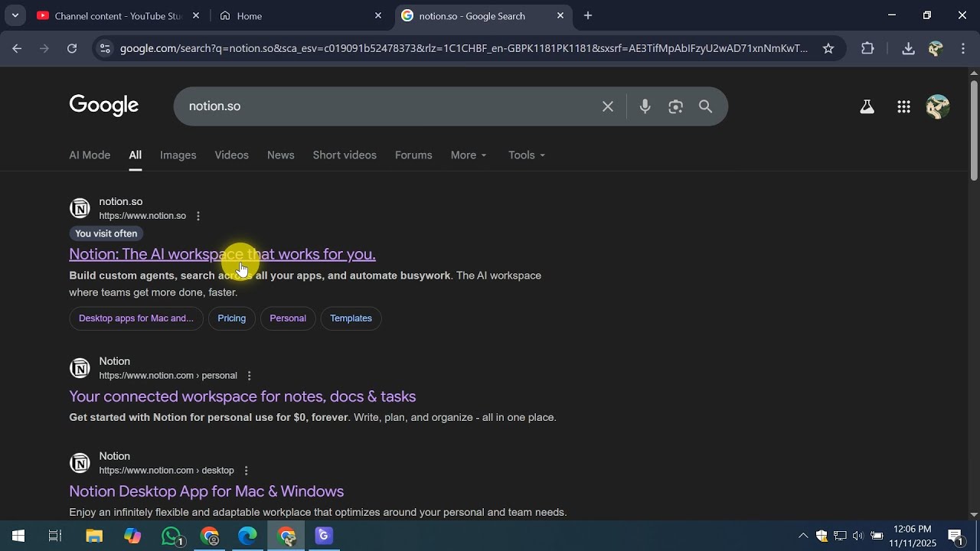Image resolution: width=980 pixels, height=551 pixels.
Task: Click the Google logo
Action: pos(104,106)
